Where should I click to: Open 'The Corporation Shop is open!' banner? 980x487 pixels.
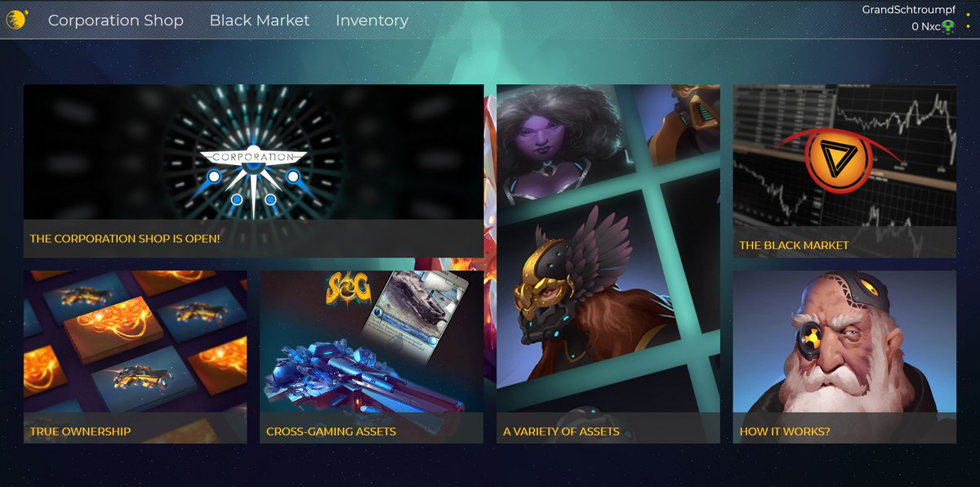point(253,171)
